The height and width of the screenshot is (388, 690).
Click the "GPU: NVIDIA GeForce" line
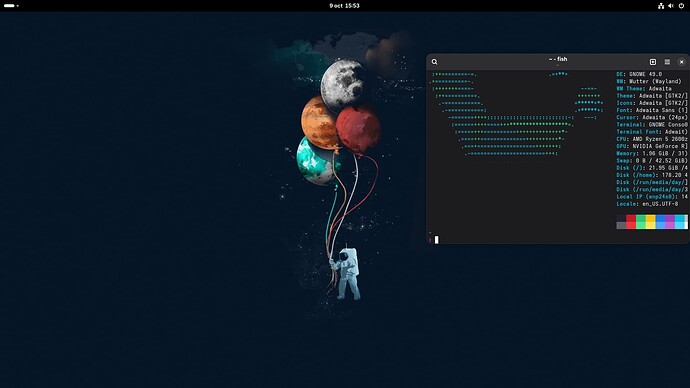652,146
